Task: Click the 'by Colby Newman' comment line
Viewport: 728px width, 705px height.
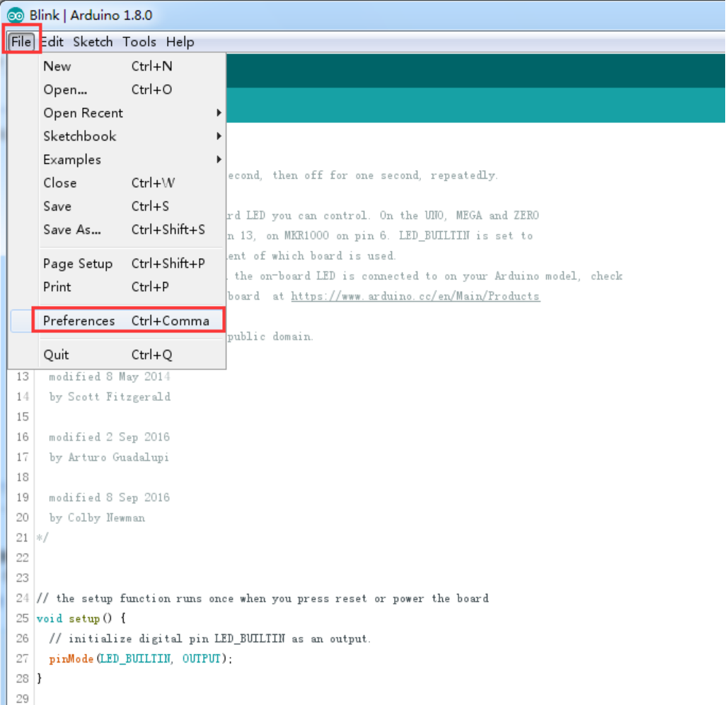Action: 97,518
